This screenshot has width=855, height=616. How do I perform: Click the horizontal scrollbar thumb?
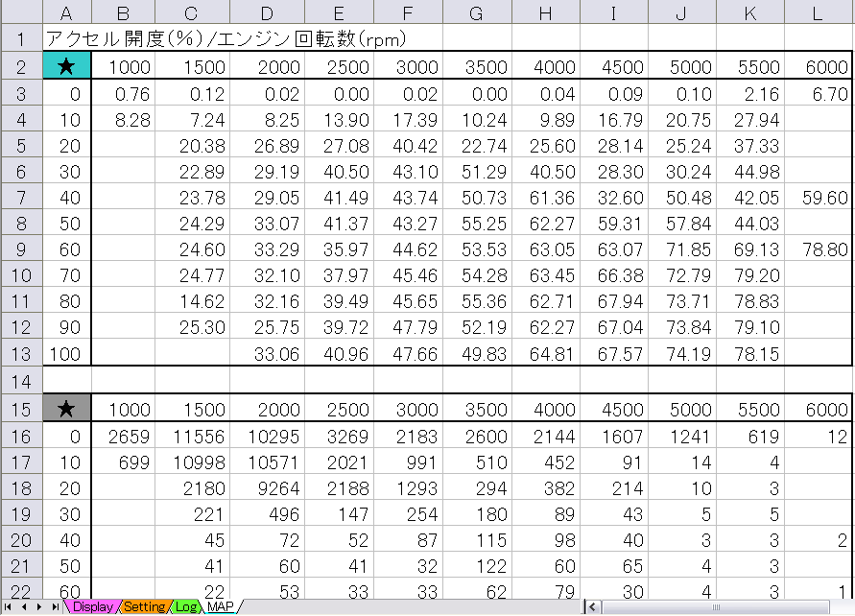pos(715,607)
